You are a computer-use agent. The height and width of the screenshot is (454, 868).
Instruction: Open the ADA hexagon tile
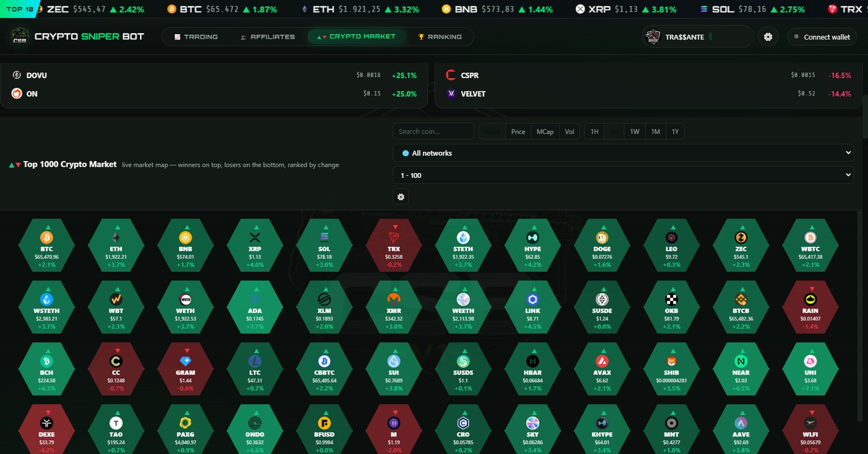click(x=255, y=307)
